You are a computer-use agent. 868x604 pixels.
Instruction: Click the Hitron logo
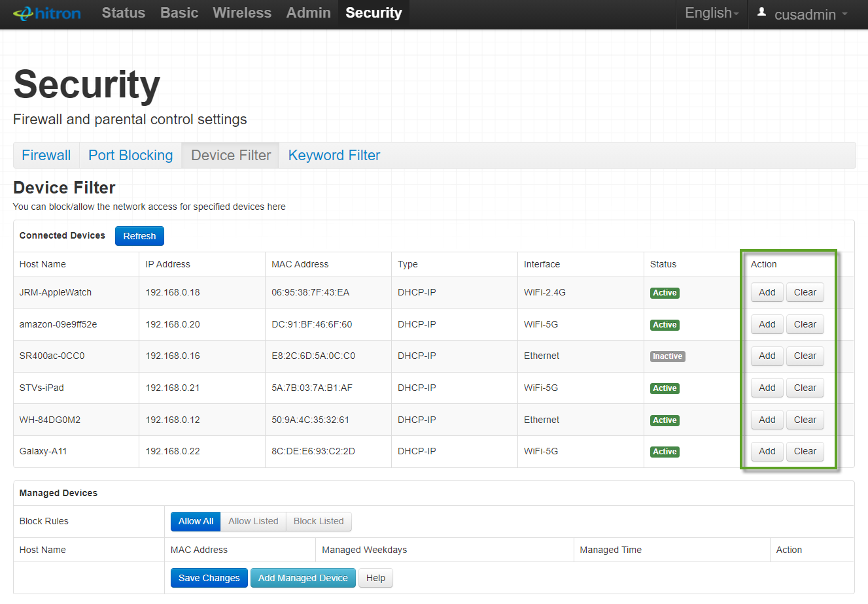coord(47,13)
